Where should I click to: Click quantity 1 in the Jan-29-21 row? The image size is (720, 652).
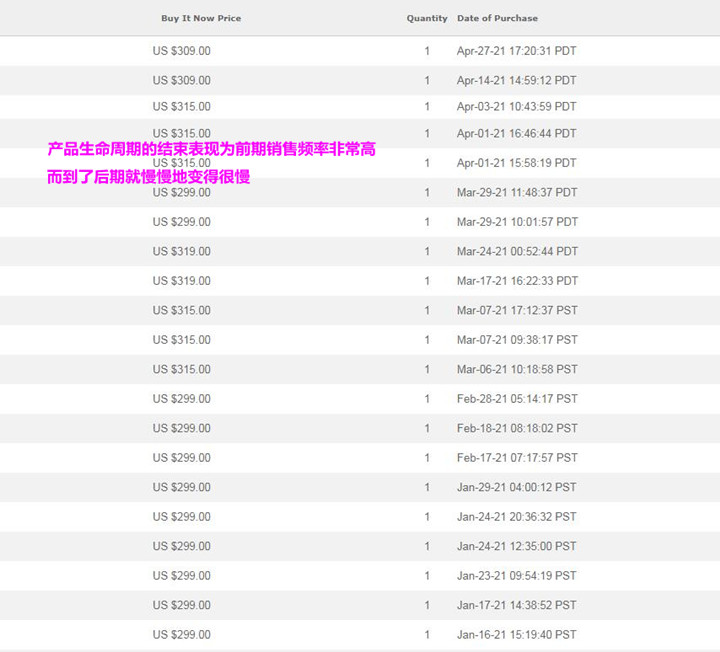(427, 487)
